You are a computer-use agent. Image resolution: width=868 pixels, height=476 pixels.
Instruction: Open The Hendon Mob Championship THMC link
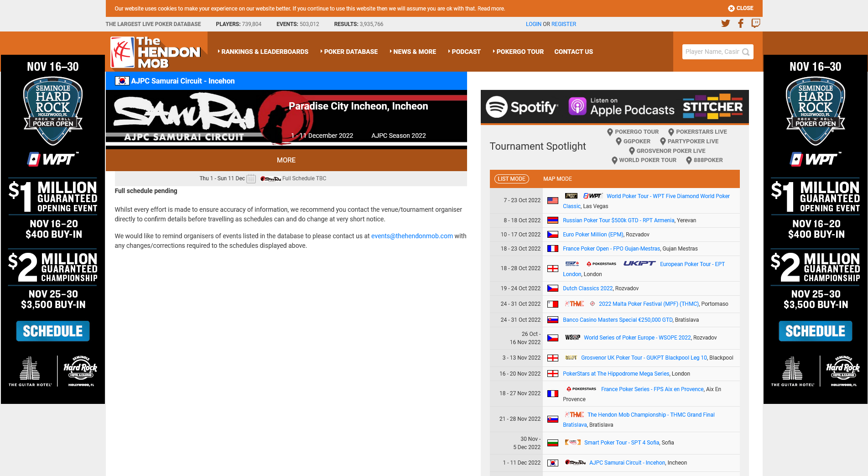coord(639,419)
